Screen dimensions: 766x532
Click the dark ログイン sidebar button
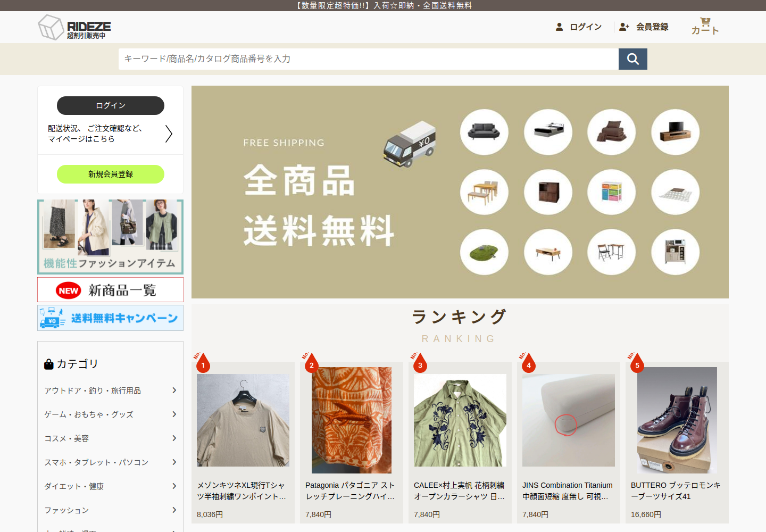click(x=111, y=105)
